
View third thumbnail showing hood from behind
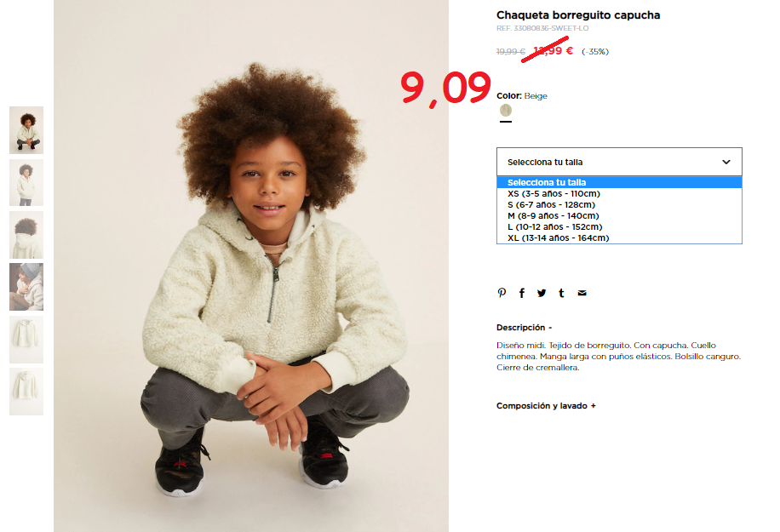pos(26,235)
